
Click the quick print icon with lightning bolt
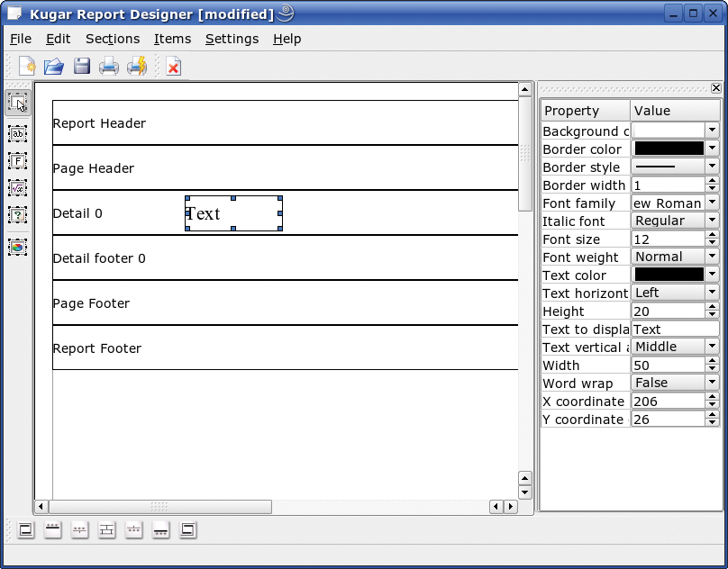(137, 66)
